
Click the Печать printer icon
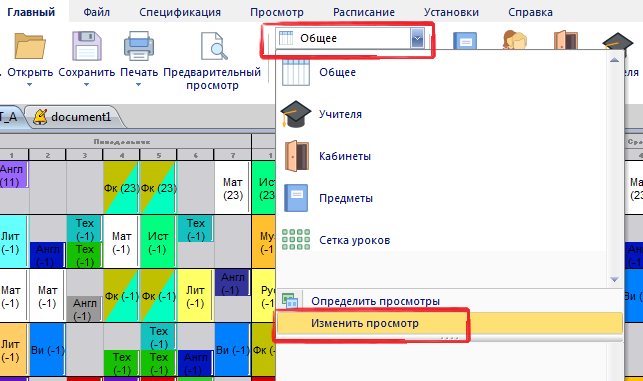[139, 46]
